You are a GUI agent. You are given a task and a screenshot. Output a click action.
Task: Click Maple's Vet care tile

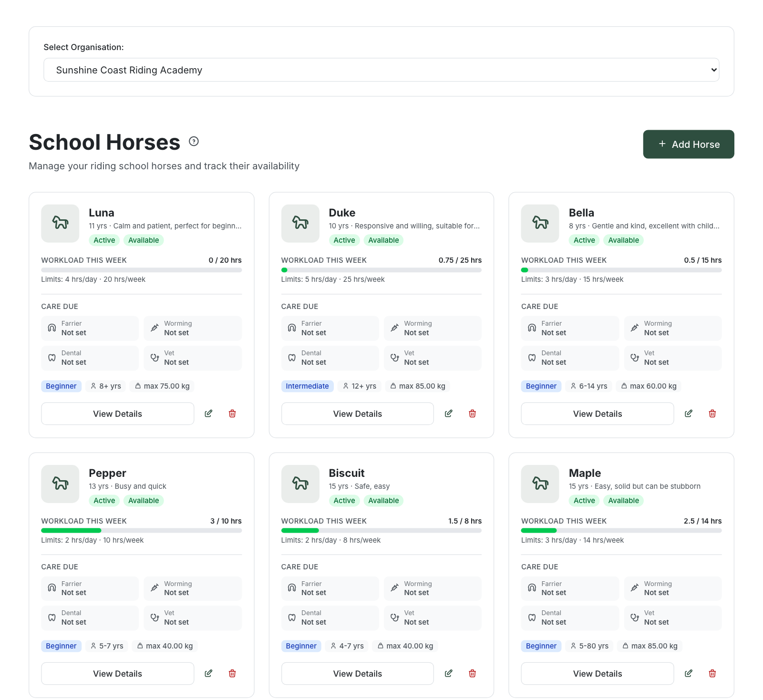tap(673, 618)
